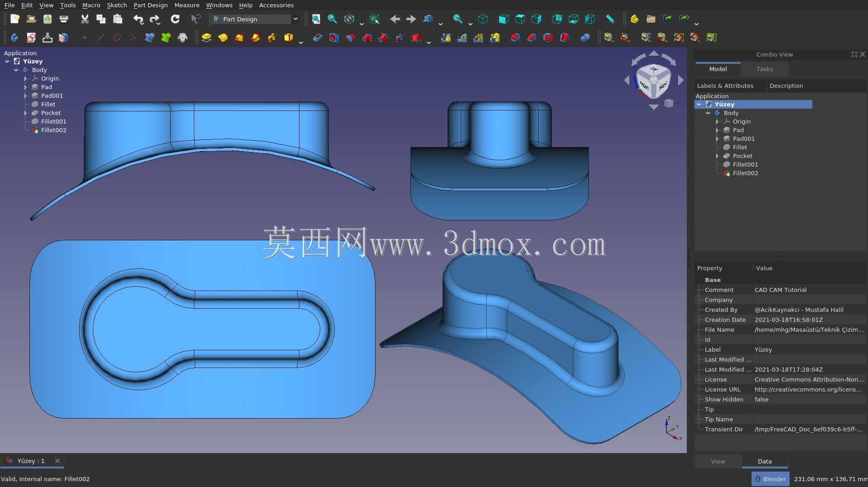Viewport: 868px width, 487px height.
Task: Expand Origin node in Combo View tree
Action: pos(717,122)
